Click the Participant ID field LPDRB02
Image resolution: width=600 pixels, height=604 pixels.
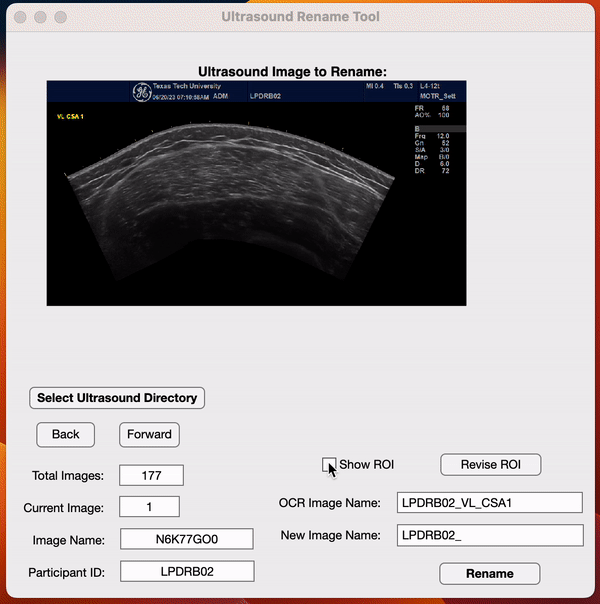187,571
